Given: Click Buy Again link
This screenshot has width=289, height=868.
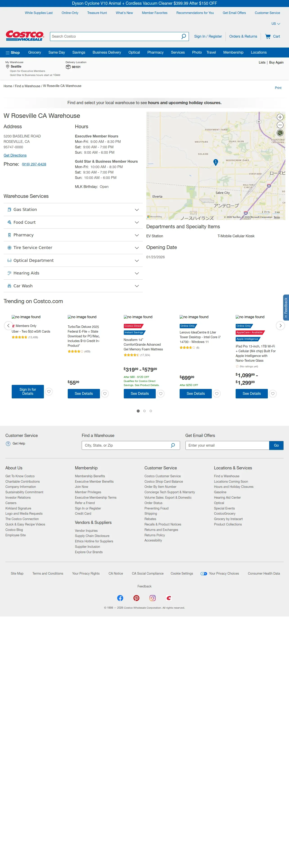Looking at the screenshot, I should pyautogui.click(x=276, y=63).
